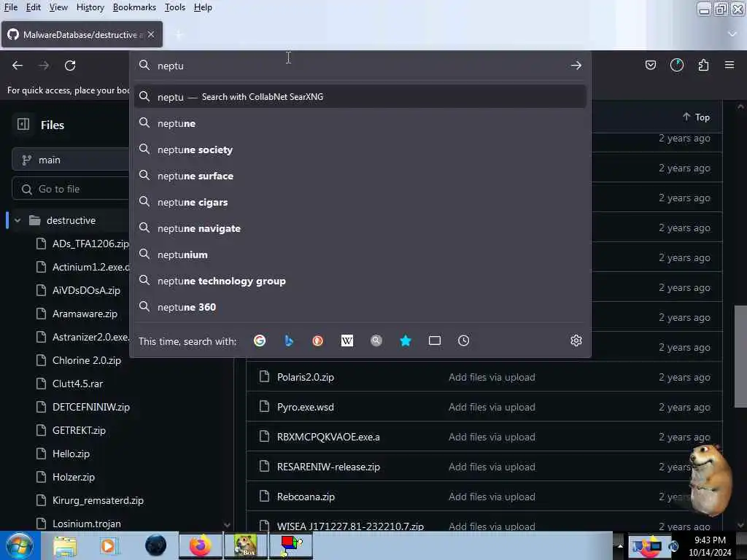Open Polaris2.0.zip commit message link
Screen dimensions: 747x560
coord(492,377)
